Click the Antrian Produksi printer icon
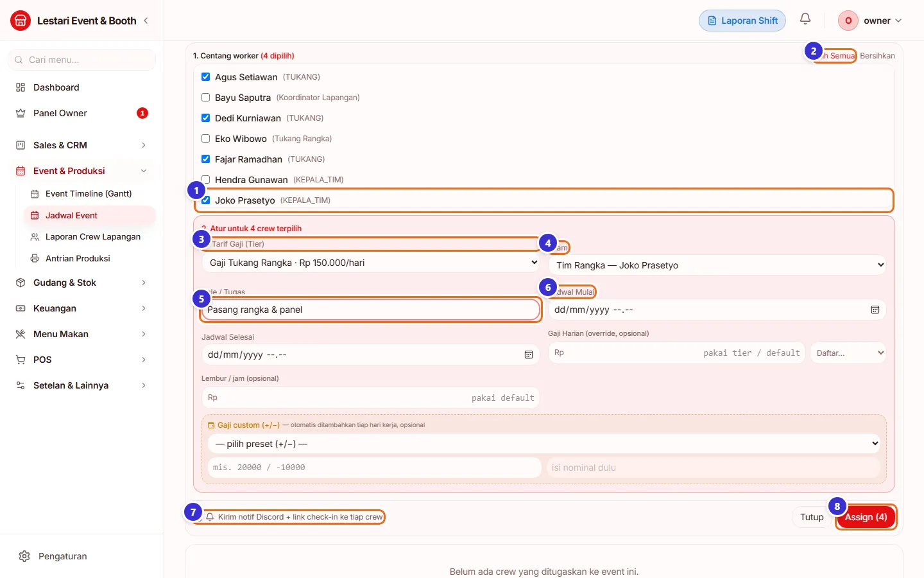 (35, 258)
